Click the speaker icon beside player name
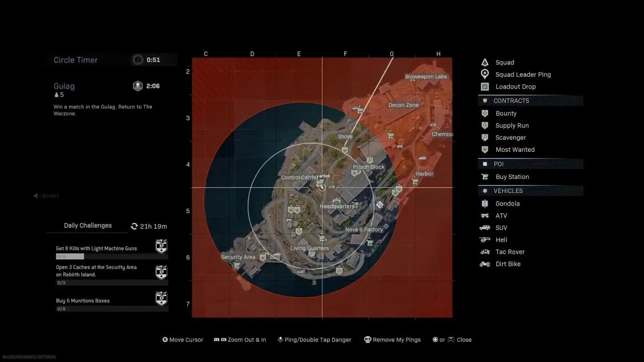The image size is (644, 362). [x=36, y=196]
